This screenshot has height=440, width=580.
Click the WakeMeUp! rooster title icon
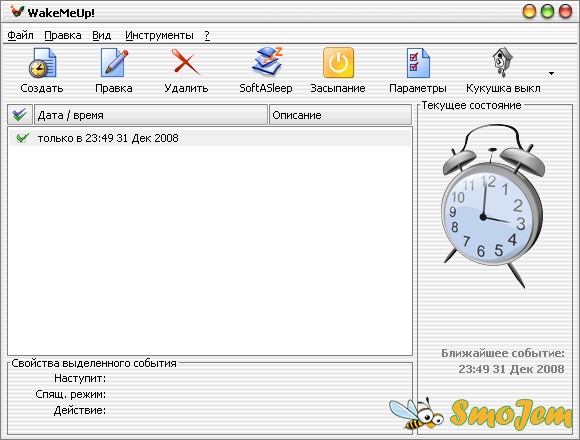pyautogui.click(x=17, y=12)
